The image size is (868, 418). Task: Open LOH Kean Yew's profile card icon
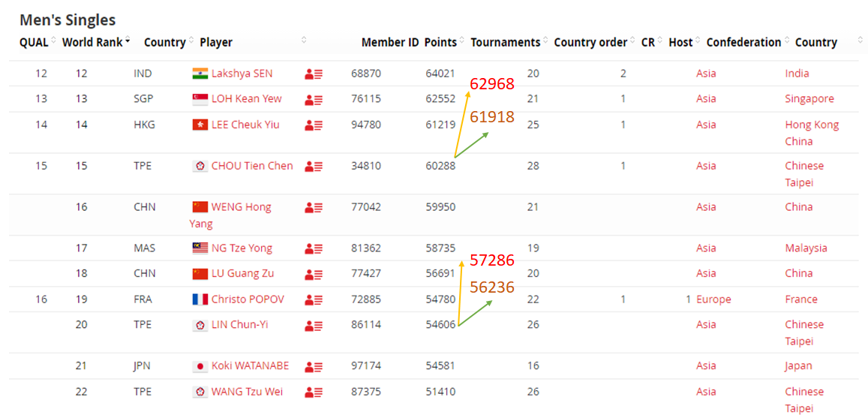(x=314, y=100)
